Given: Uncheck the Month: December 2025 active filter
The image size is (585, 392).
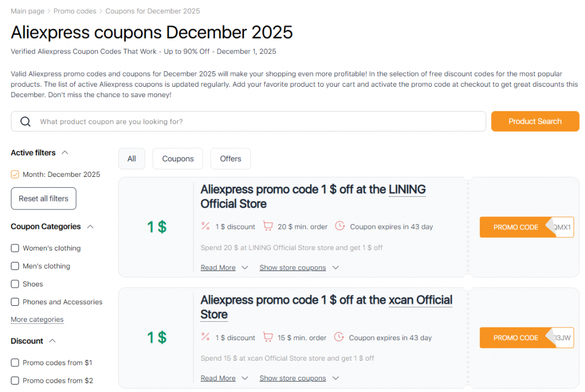Looking at the screenshot, I should 14,174.
